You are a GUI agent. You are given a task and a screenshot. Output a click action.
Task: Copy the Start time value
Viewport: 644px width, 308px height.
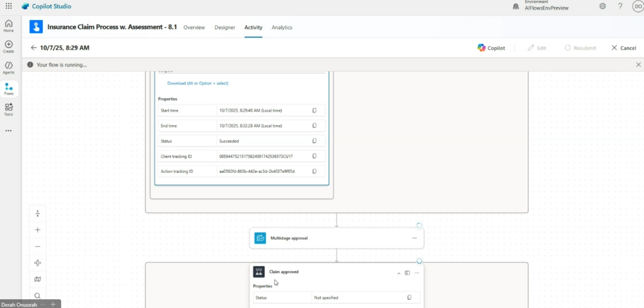click(314, 111)
